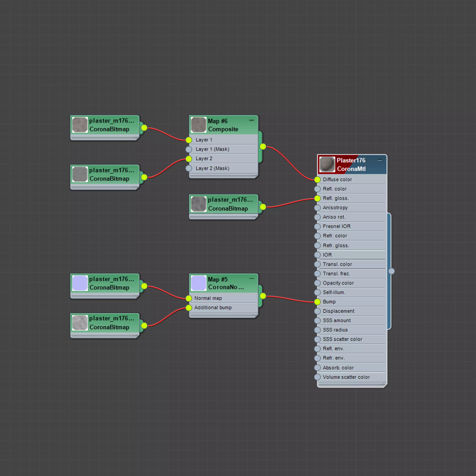This screenshot has height=476, width=476.
Task: Select the Volume scatter color slot
Action: [x=346, y=377]
